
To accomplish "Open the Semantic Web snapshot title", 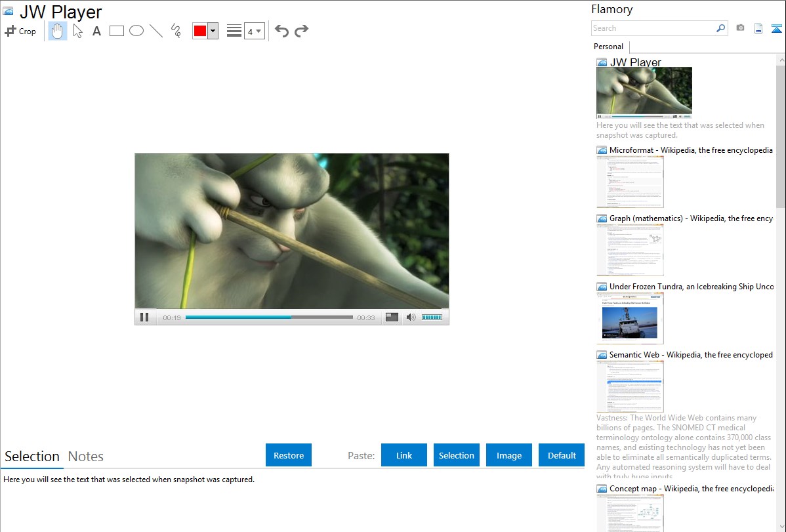I will tap(692, 354).
